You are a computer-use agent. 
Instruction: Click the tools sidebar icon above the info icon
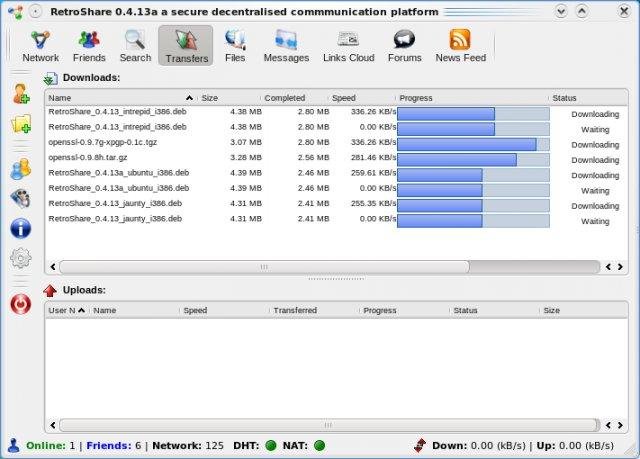pyautogui.click(x=20, y=198)
